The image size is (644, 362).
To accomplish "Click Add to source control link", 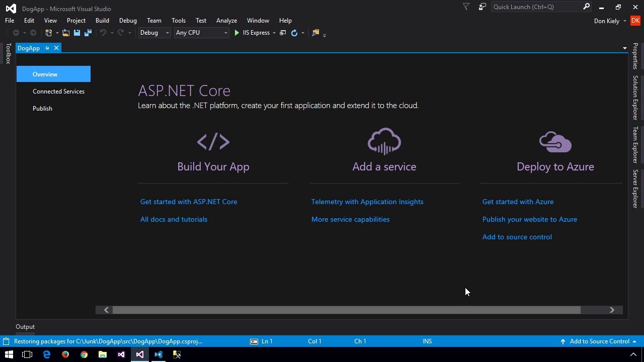I will (517, 237).
